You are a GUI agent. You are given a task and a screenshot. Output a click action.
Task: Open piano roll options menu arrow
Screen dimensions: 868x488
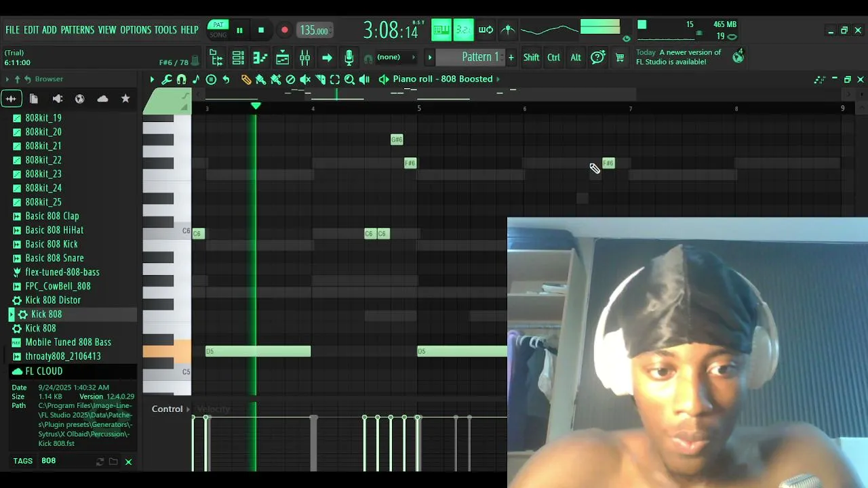pos(152,79)
